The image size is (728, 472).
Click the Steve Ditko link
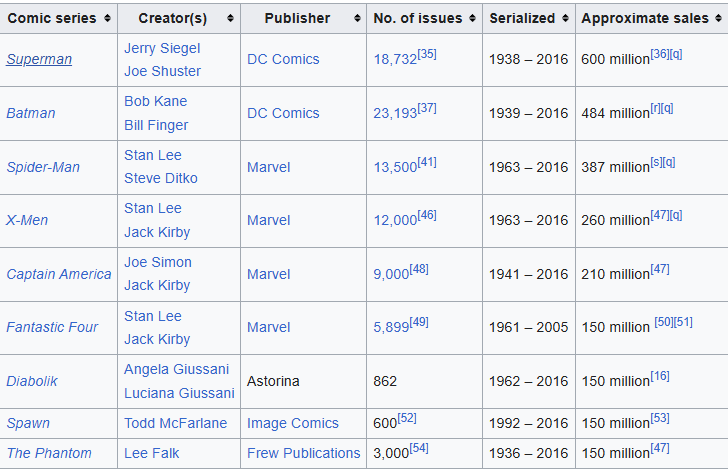pos(161,178)
